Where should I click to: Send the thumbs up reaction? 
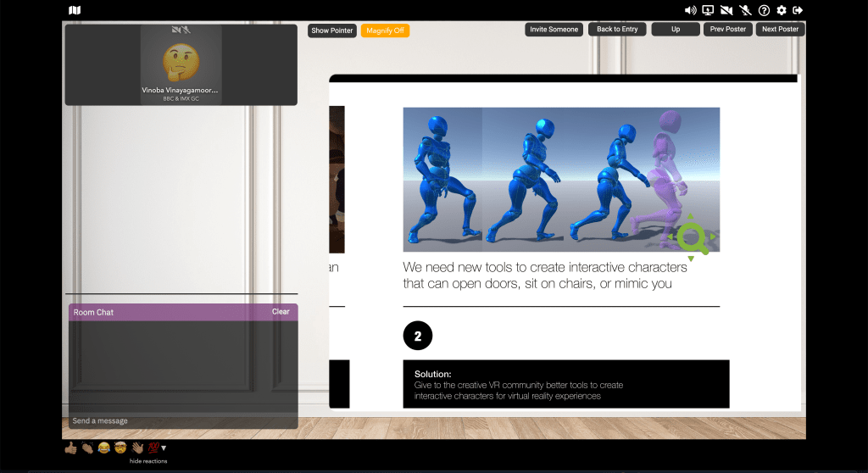point(71,448)
